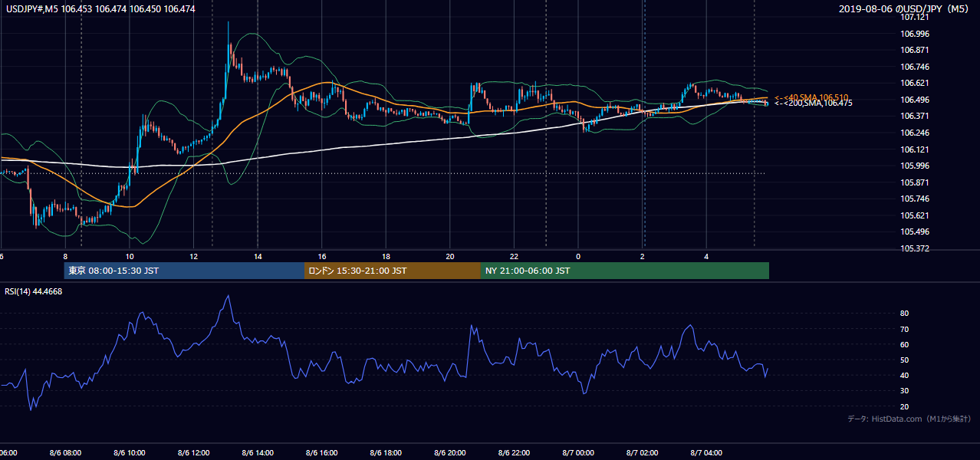The image size is (980, 460).
Task: Click hour label 18 under the price chart
Action: click(x=386, y=256)
